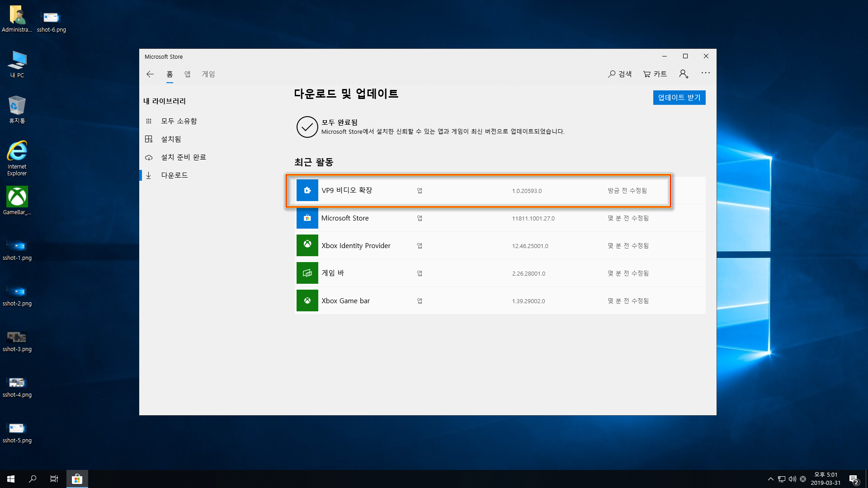Image resolution: width=868 pixels, height=488 pixels.
Task: Select 다운로드 in library sidebar
Action: (175, 175)
